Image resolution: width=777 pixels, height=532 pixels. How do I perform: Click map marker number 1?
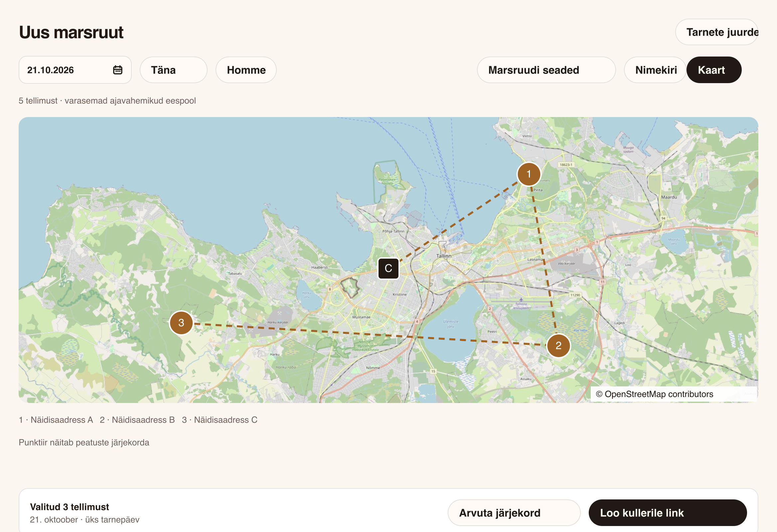pos(529,174)
